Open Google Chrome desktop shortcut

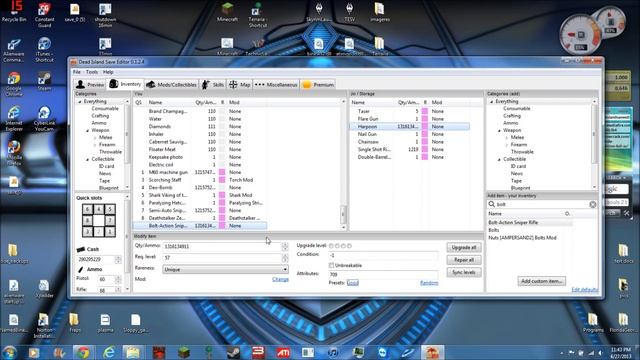tap(14, 84)
